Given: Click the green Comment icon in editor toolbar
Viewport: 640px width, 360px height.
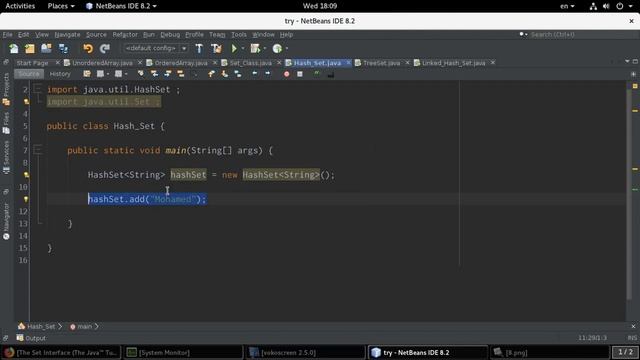Looking at the screenshot, I should (317, 74).
